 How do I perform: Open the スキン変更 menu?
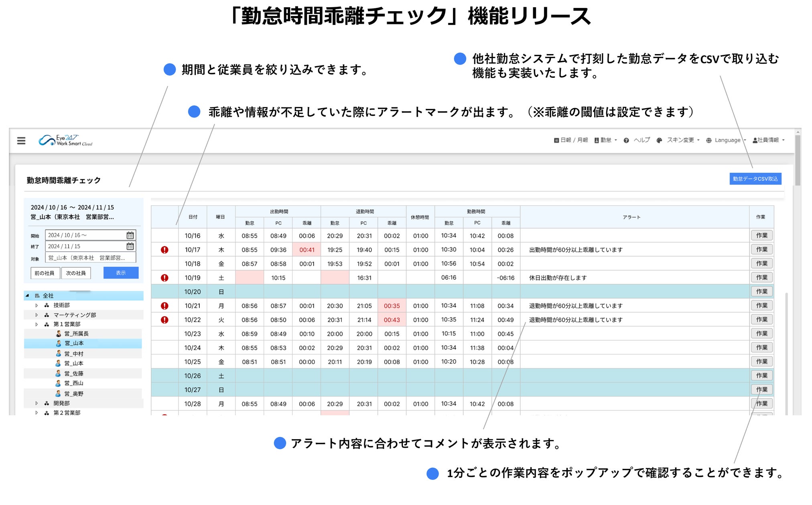point(680,140)
